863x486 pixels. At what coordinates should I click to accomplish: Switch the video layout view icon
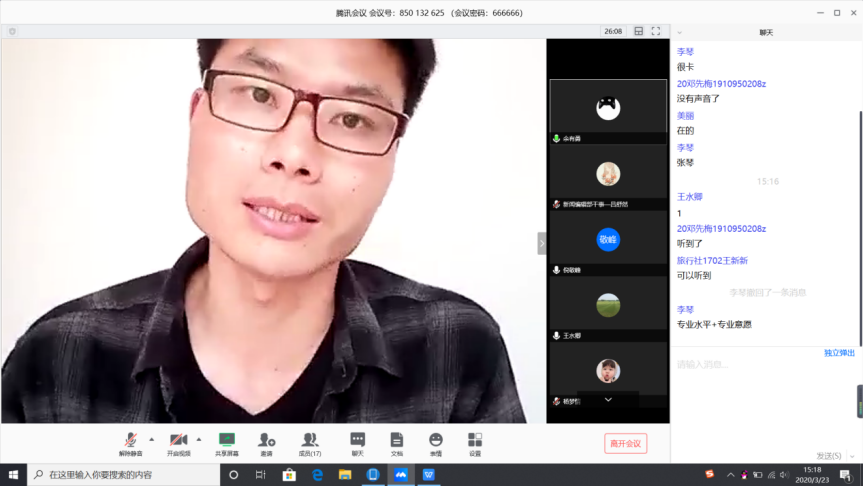[639, 31]
